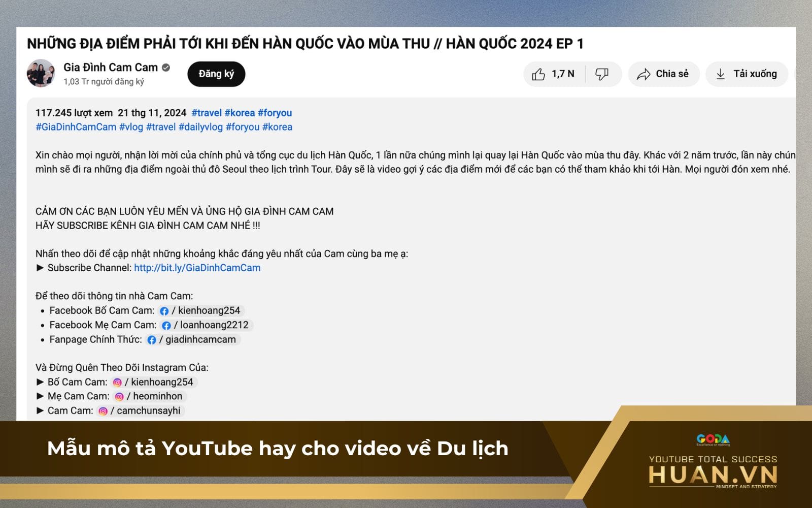
Task: Open Instagram link camchunsayhi
Action: 140,410
